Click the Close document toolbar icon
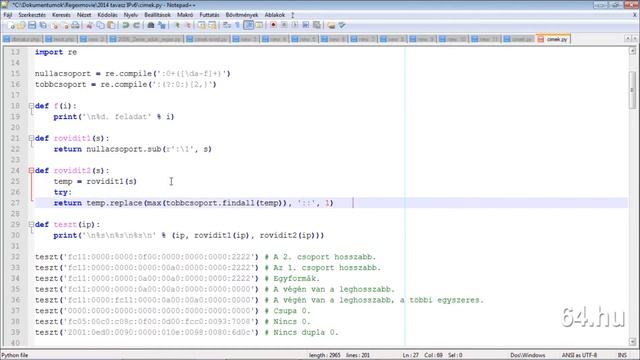This screenshot has width=640, height=360. [55, 25]
